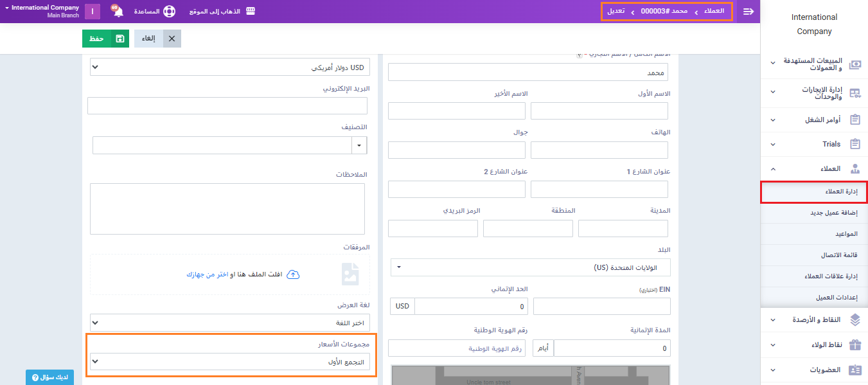The height and width of the screenshot is (385, 868).
Task: Click the نقاط الولاء gift icon
Action: pyautogui.click(x=855, y=345)
